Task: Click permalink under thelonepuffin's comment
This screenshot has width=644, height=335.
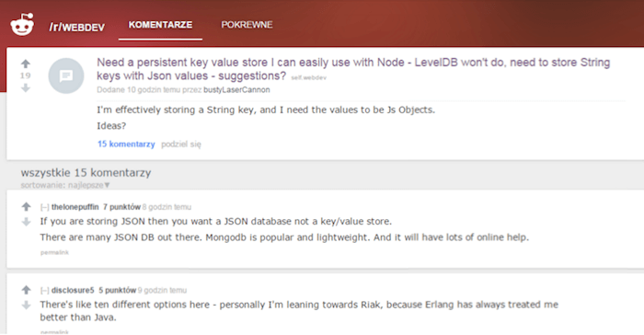Action: (x=54, y=252)
